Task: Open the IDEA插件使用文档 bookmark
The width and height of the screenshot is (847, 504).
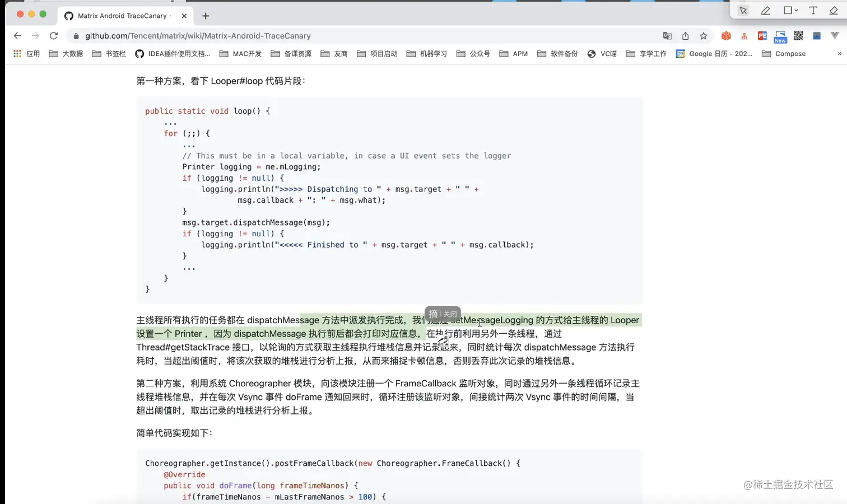Action: [173, 54]
